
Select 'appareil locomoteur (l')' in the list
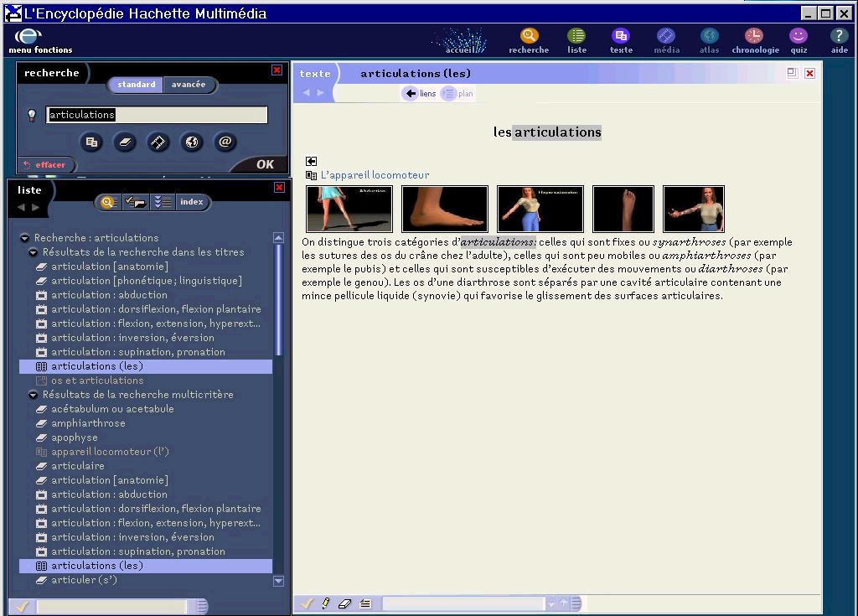point(110,452)
